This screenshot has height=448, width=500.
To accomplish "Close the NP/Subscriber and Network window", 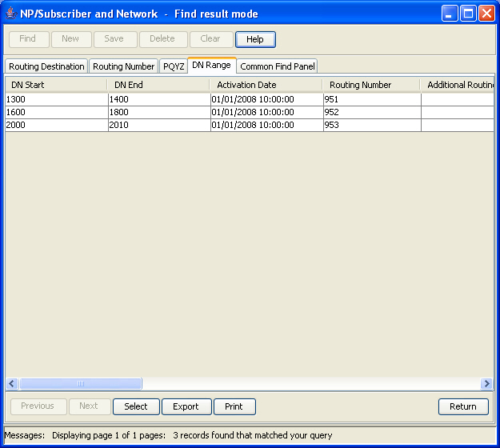I will pyautogui.click(x=486, y=14).
